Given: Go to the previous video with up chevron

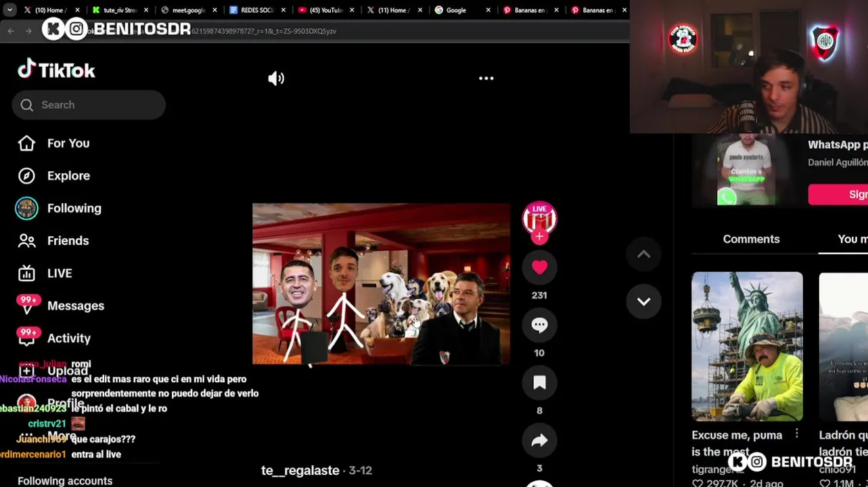Looking at the screenshot, I should coord(643,254).
